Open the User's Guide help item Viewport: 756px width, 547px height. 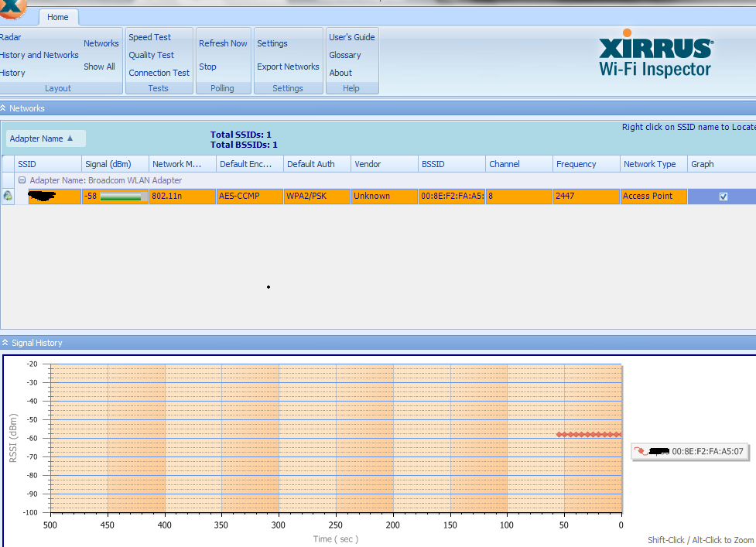pos(351,37)
